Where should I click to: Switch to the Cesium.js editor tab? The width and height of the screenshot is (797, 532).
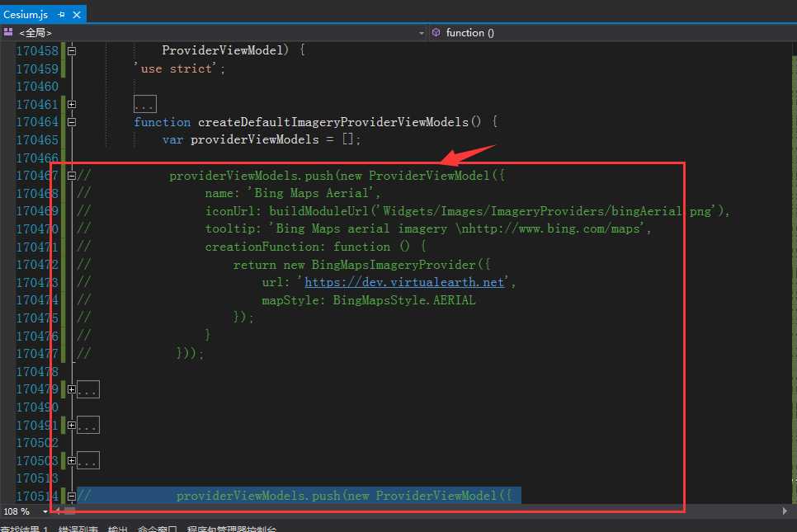point(26,15)
